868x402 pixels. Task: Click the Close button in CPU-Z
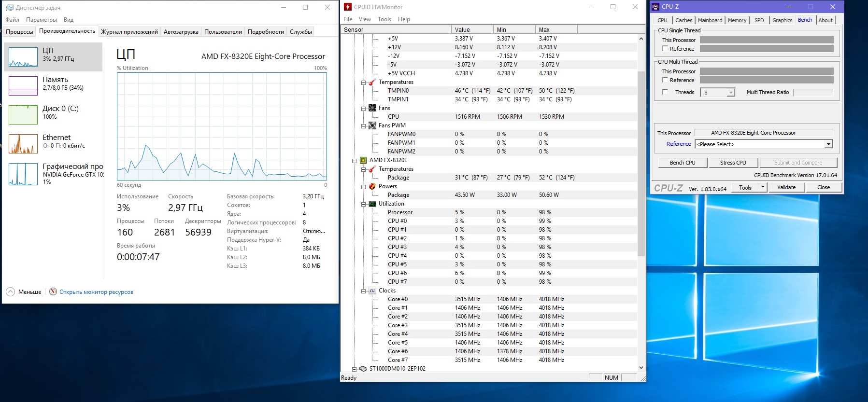824,187
